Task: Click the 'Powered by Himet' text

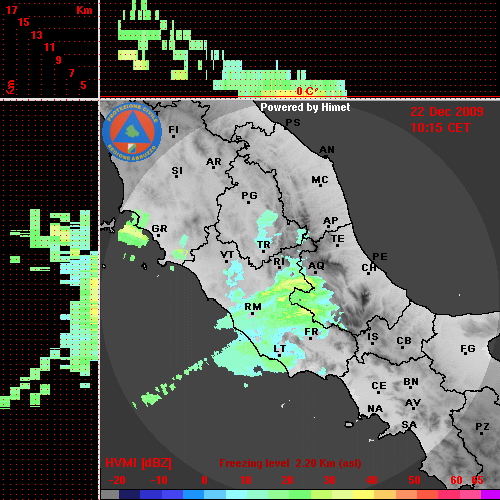Action: (305, 107)
